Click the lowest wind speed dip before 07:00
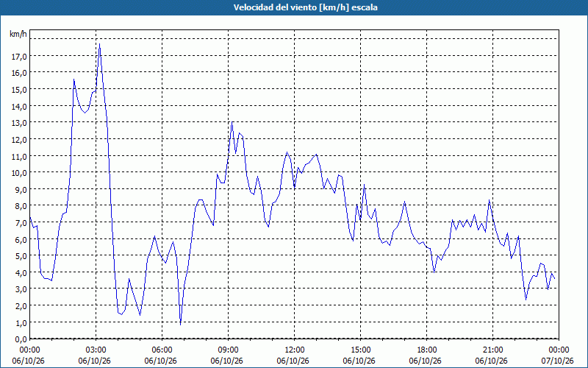This screenshot has width=588, height=368. [x=180, y=325]
